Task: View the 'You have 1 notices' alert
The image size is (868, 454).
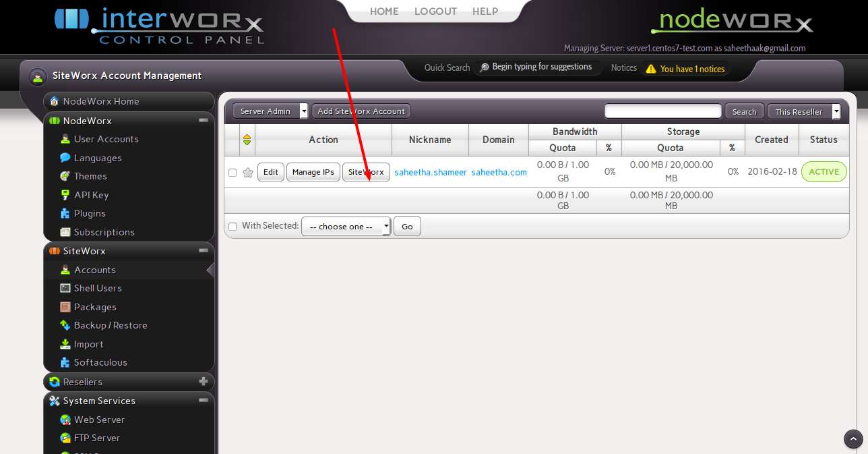Action: 685,69
